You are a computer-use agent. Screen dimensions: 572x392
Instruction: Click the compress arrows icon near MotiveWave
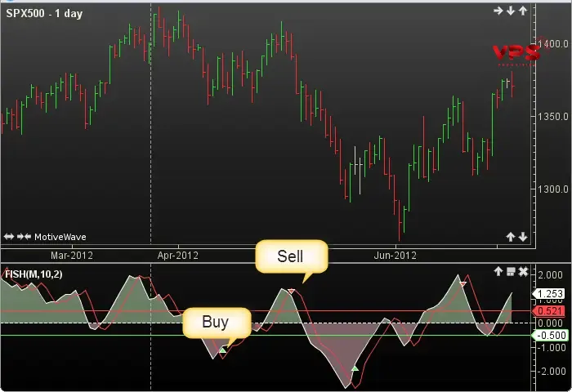coord(24,237)
